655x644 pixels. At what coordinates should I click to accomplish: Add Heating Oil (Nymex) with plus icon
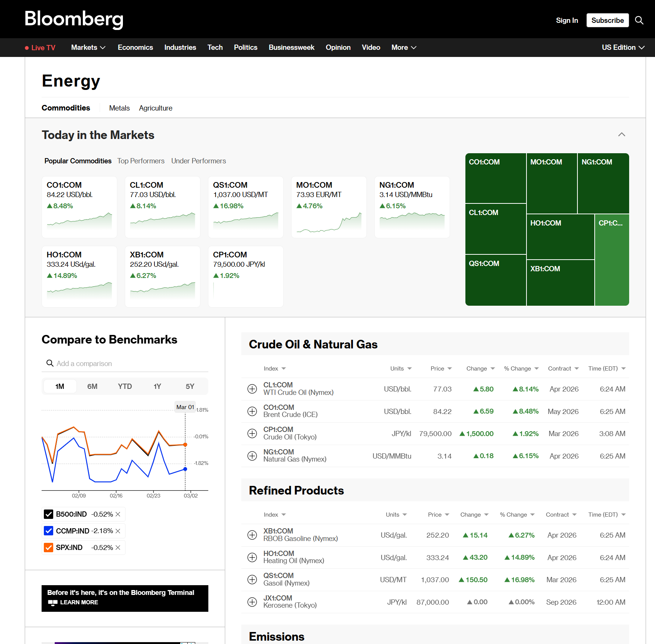click(x=252, y=557)
